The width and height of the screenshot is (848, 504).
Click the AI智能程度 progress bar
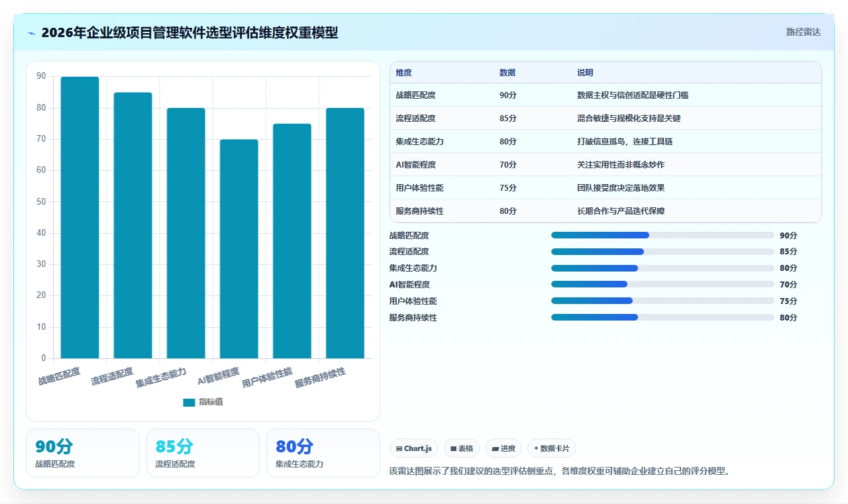point(662,284)
